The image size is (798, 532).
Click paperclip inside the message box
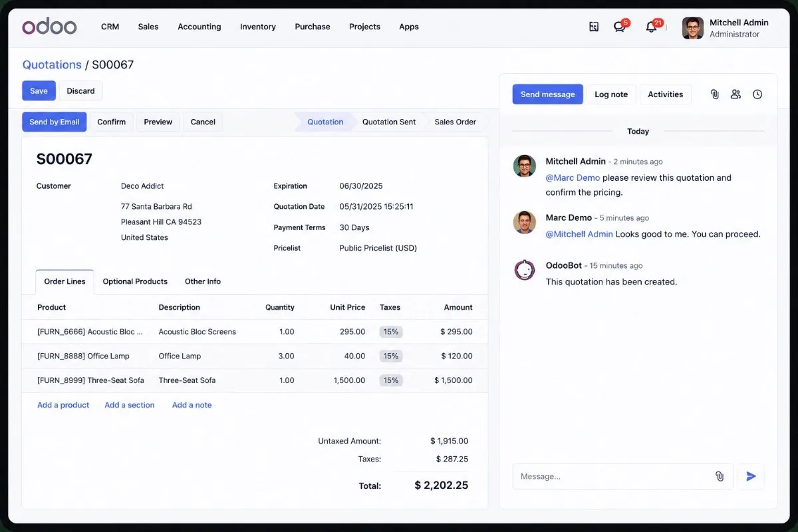720,476
